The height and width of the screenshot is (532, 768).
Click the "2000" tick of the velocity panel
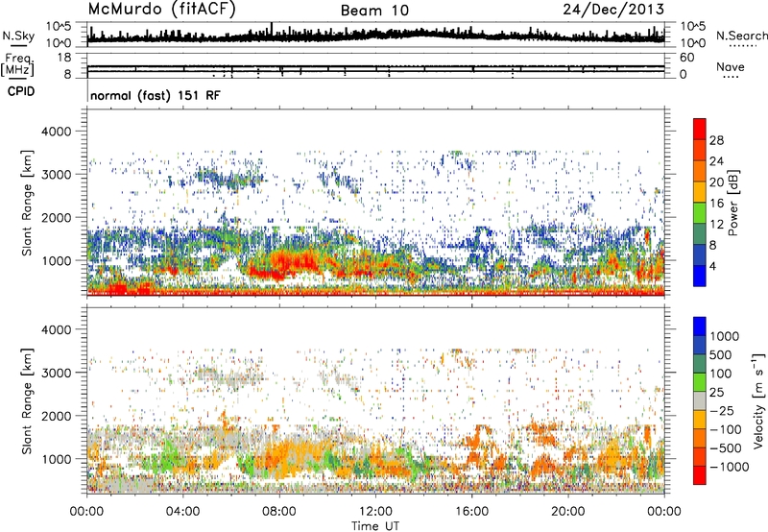click(x=58, y=416)
